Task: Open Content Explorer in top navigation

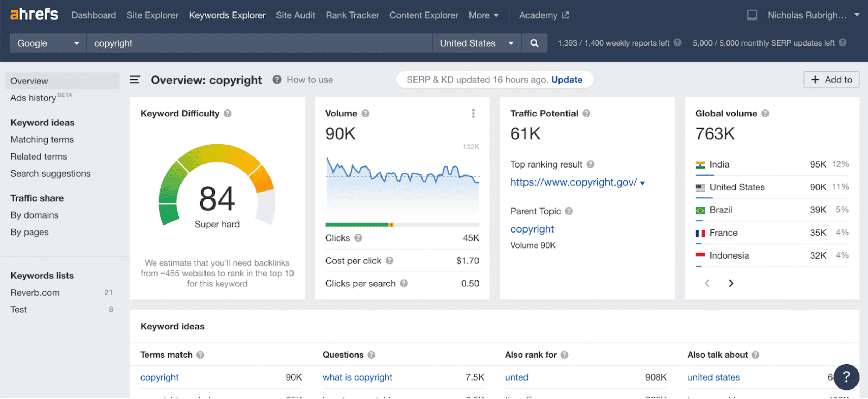Action: tap(424, 15)
